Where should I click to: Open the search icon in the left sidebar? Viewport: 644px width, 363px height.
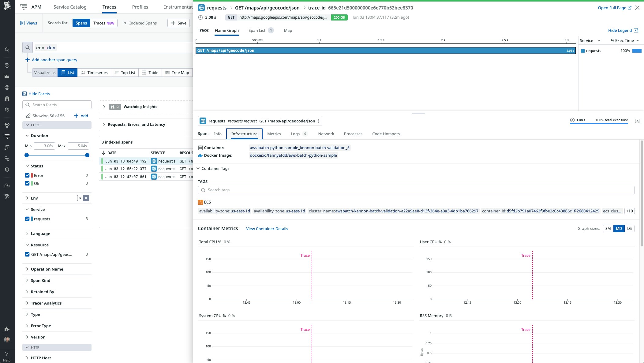coord(7,49)
